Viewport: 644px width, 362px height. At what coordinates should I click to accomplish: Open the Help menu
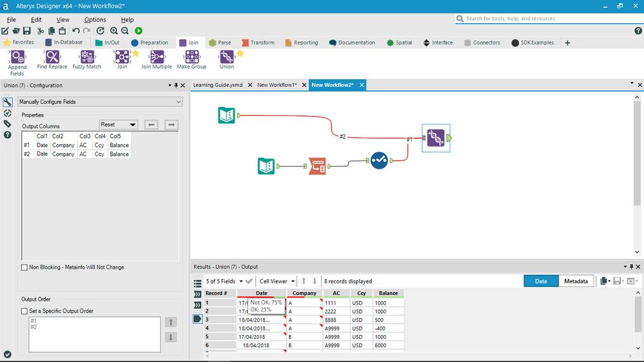pos(127,20)
